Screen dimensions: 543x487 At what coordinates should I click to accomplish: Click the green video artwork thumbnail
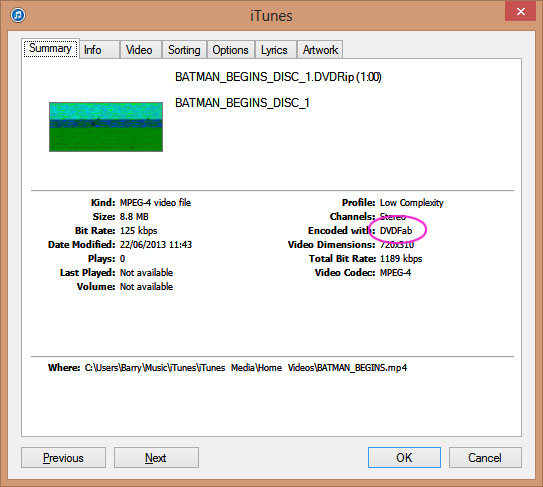click(x=106, y=127)
